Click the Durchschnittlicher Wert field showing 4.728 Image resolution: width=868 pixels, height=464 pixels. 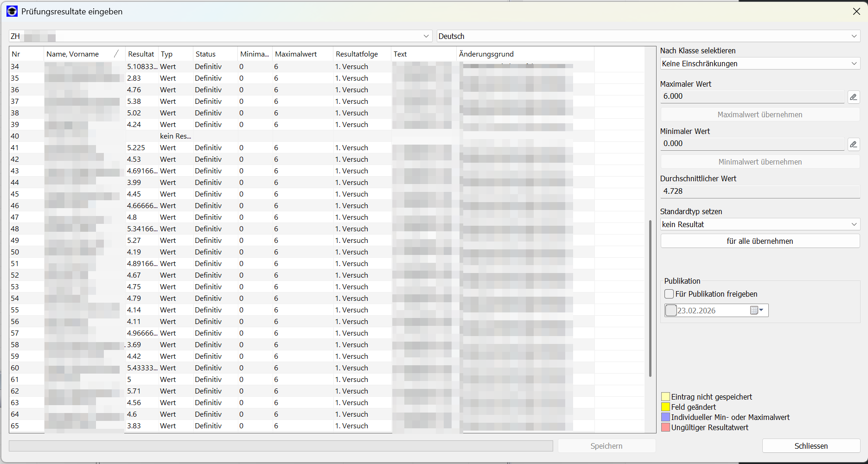pos(760,191)
